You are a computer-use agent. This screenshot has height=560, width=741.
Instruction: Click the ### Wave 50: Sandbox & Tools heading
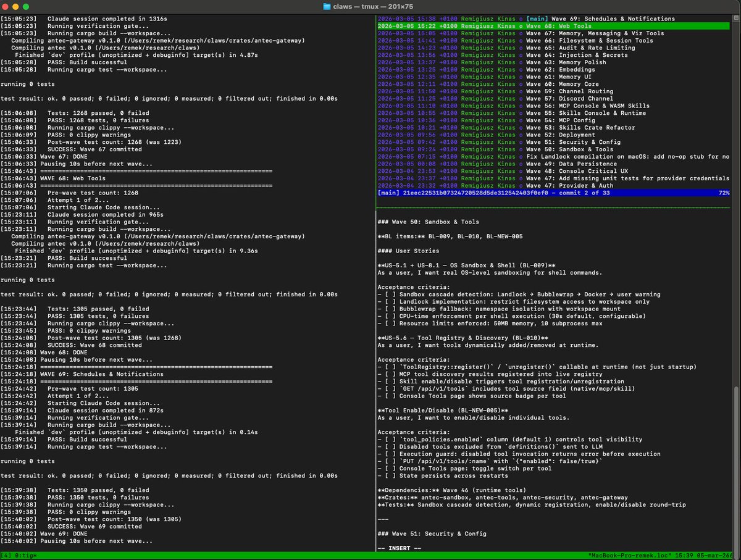pos(429,222)
